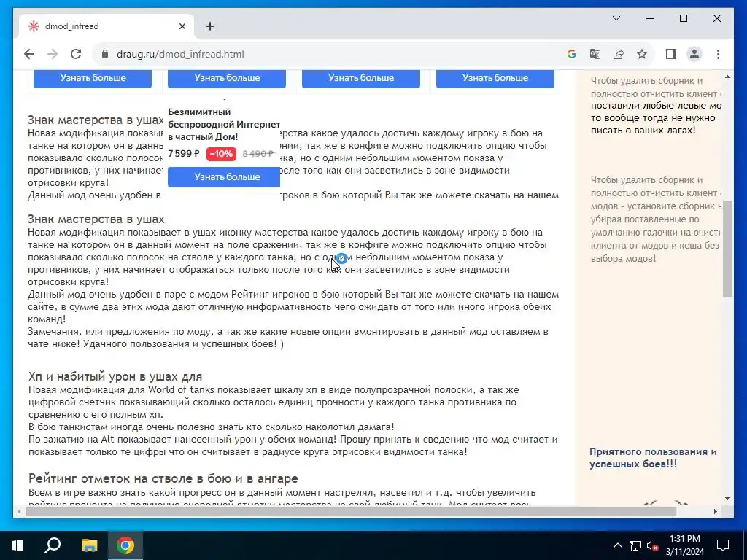Open the clock showing 1:31 PM
The image size is (747, 560).
click(684, 545)
